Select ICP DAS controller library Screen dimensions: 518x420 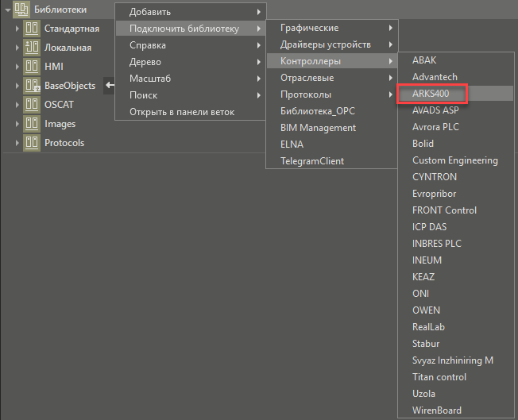456,227
